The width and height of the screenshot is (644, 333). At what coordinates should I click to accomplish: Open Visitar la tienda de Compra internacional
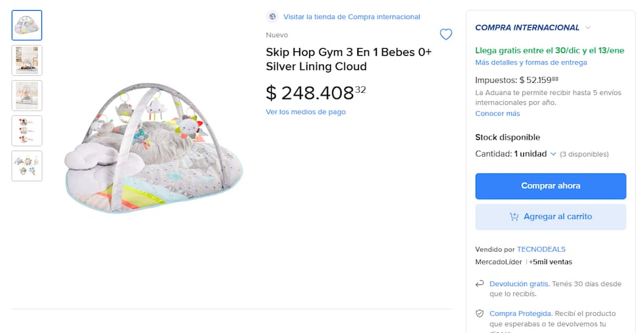coord(351,16)
